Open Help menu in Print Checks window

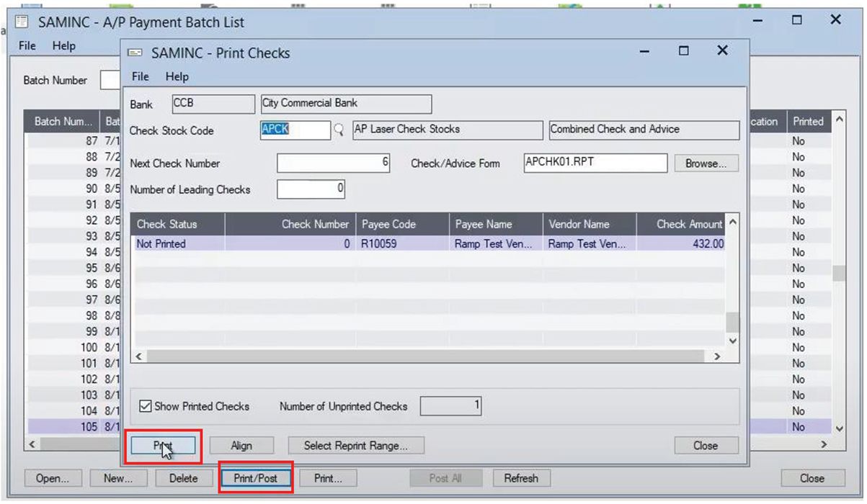177,76
